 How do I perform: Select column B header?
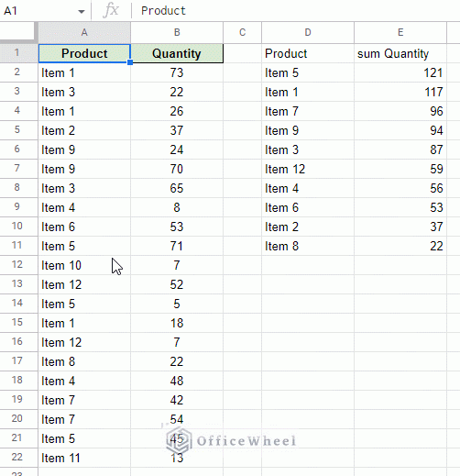point(177,32)
